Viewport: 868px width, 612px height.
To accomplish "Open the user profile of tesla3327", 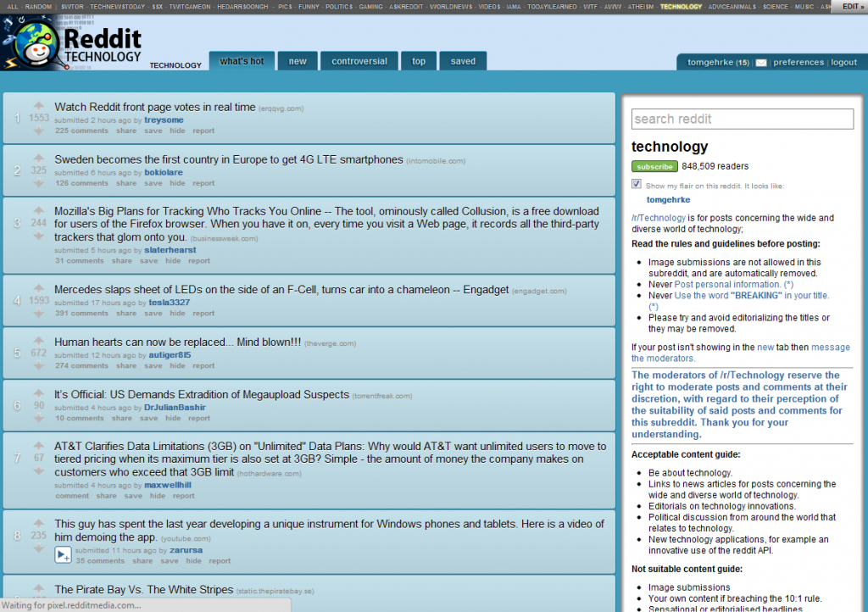I will 169,303.
